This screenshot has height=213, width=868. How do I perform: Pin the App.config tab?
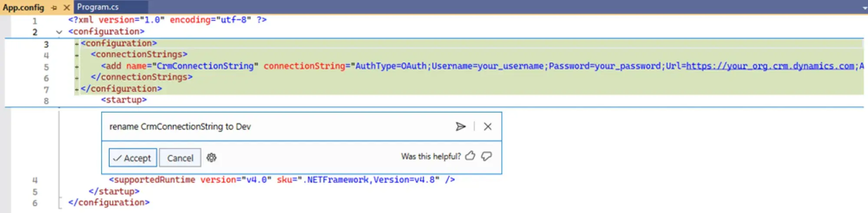click(54, 8)
